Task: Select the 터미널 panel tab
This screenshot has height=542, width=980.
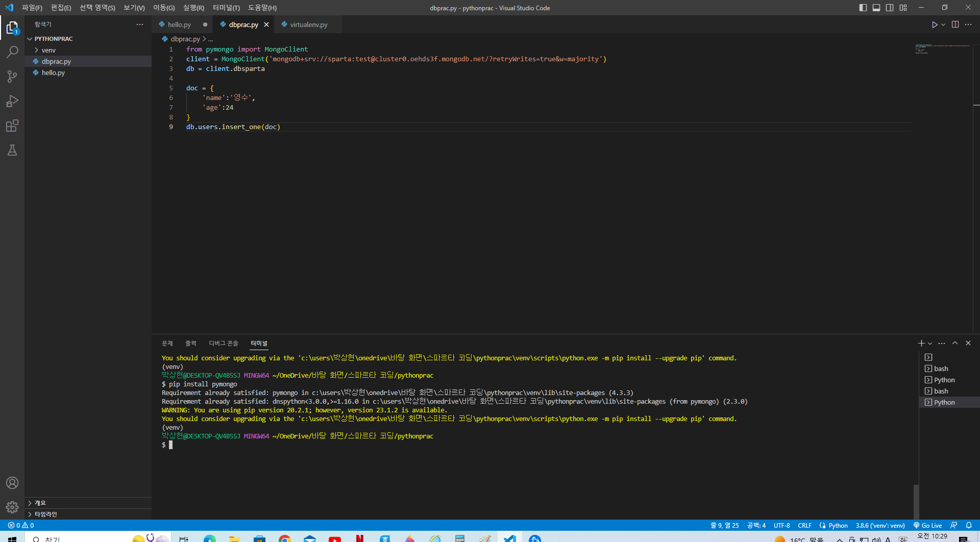Action: (x=259, y=343)
